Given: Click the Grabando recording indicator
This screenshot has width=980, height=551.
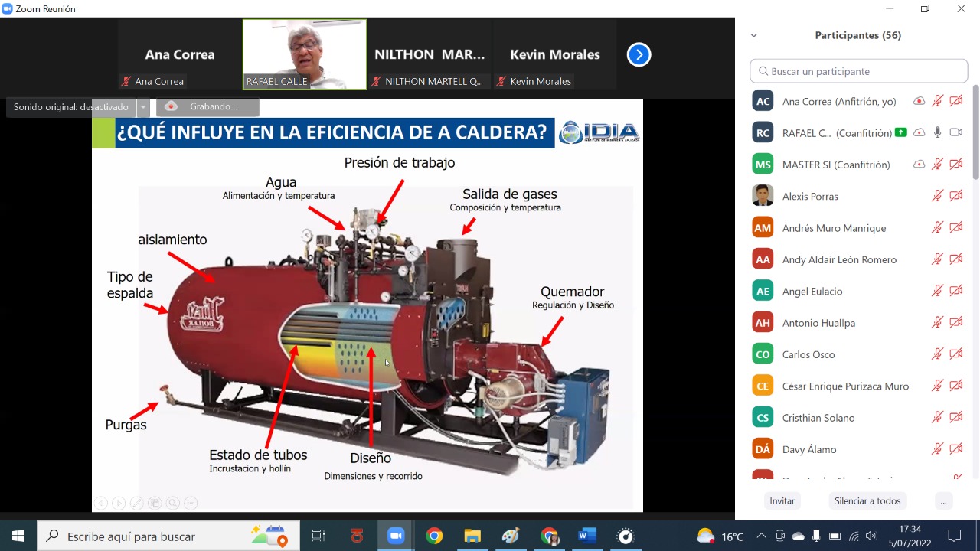Looking at the screenshot, I should pos(207,107).
